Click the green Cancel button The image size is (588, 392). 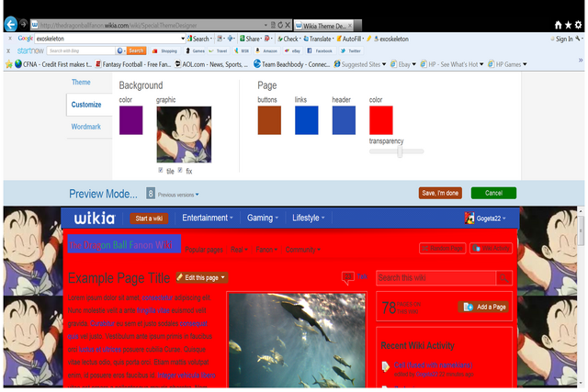(x=493, y=193)
